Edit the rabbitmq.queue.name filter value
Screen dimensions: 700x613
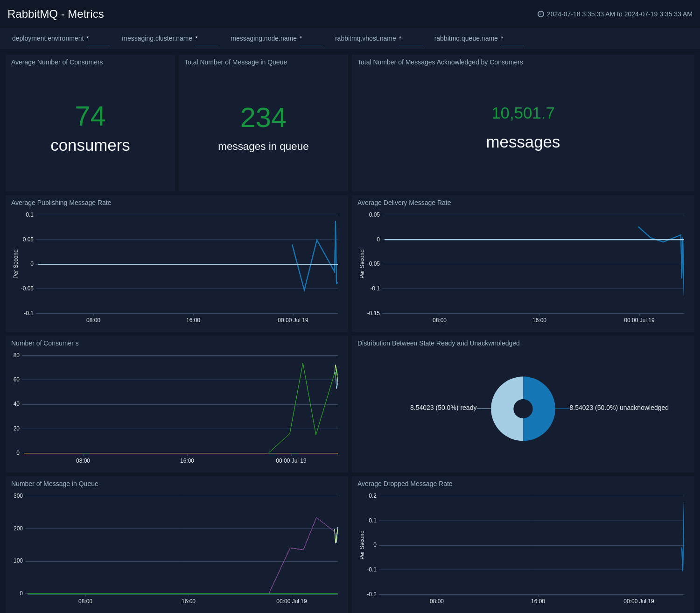tap(512, 39)
